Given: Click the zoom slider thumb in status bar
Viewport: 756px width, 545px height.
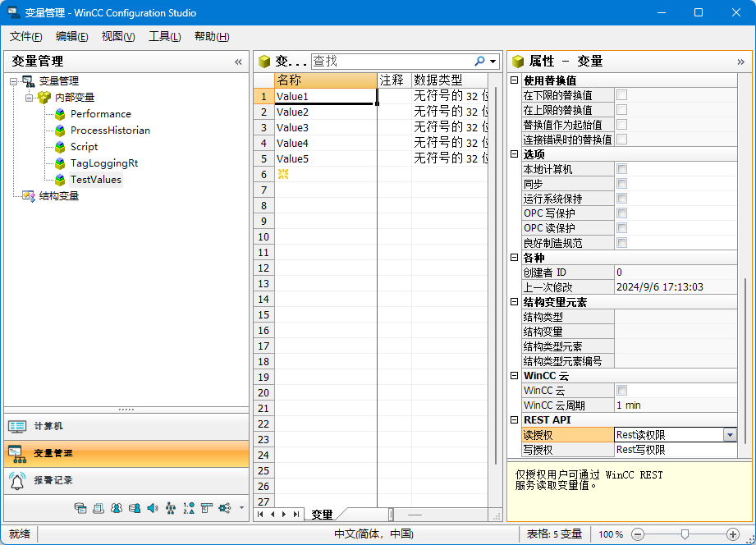Looking at the screenshot, I should tap(685, 534).
